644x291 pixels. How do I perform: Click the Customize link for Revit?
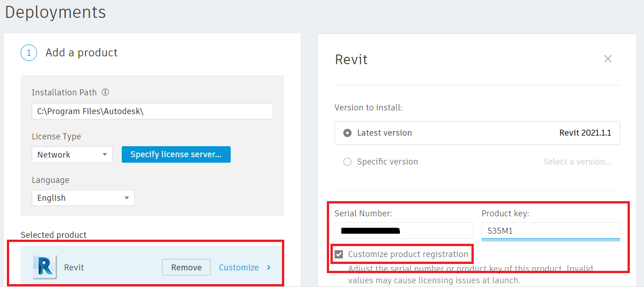(x=238, y=268)
